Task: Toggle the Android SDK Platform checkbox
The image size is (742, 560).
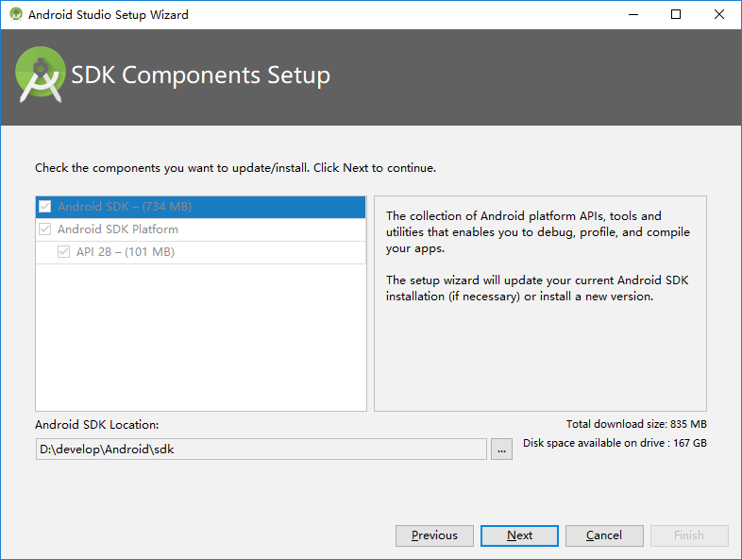Action: pos(44,229)
